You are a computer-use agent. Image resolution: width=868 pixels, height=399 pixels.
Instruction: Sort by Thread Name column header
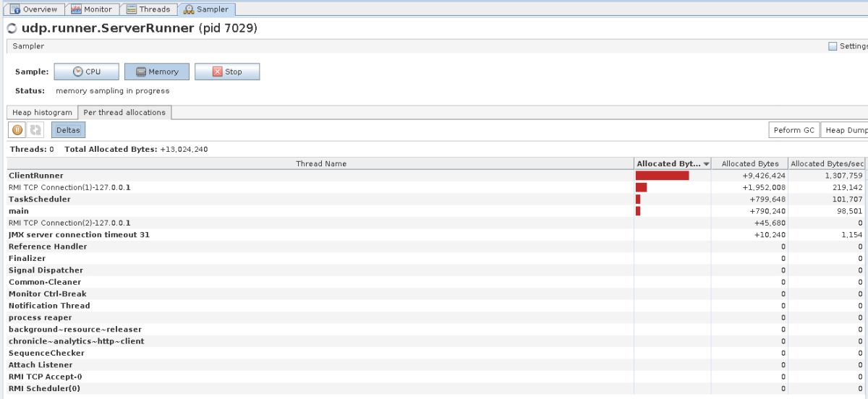320,163
